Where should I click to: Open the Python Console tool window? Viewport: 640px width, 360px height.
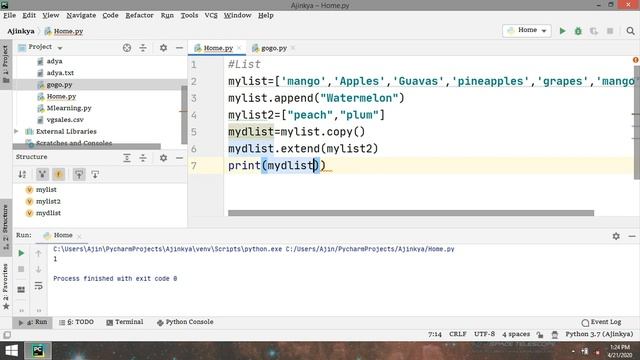[x=185, y=322]
